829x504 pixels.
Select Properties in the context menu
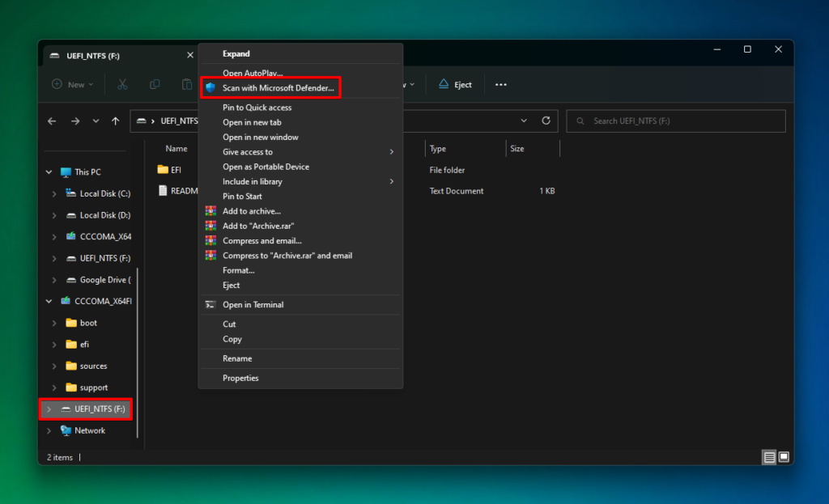(240, 378)
